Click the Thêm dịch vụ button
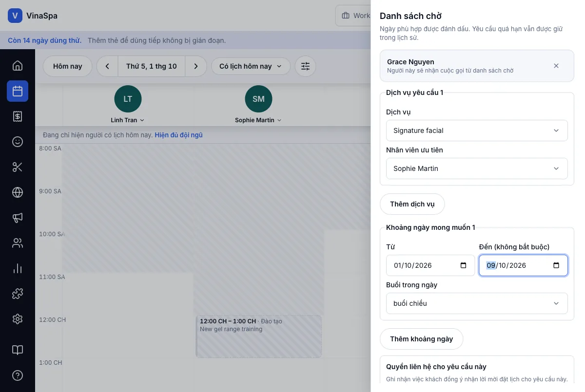 point(412,204)
